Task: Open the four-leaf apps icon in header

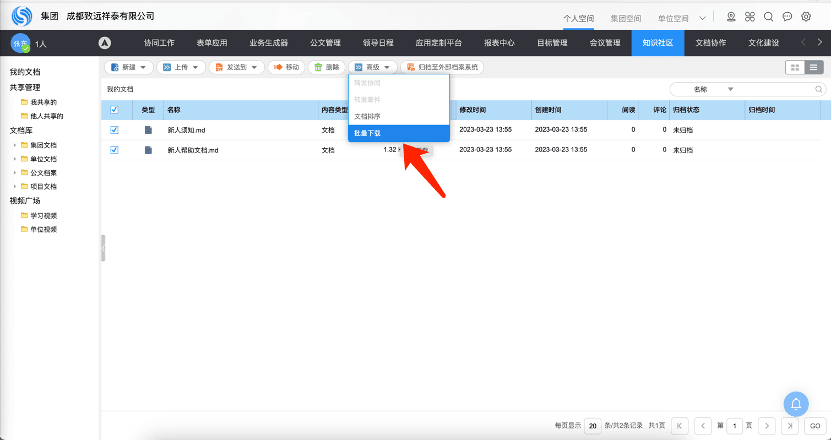Action: [750, 17]
